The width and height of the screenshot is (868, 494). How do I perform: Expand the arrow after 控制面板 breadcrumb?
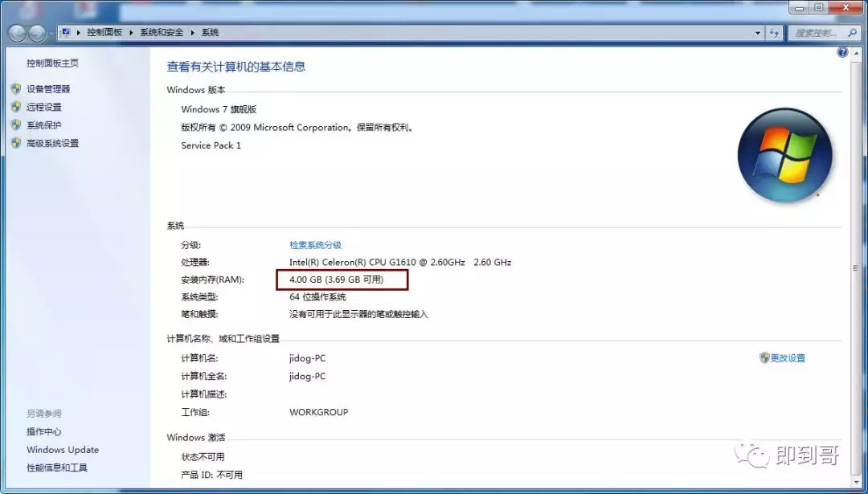tap(131, 33)
